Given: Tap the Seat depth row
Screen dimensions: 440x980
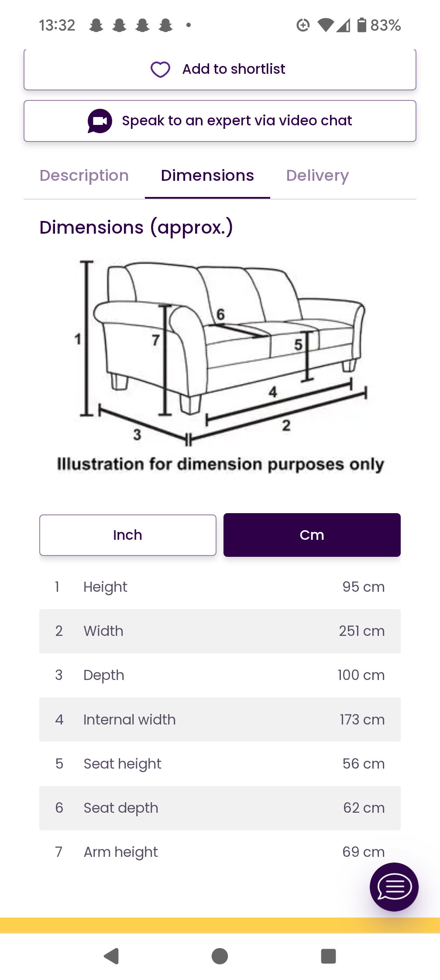Looking at the screenshot, I should 220,808.
